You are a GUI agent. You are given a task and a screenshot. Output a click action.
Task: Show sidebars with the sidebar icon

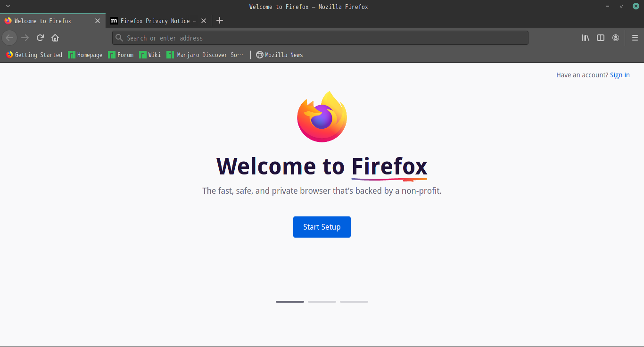(x=601, y=38)
